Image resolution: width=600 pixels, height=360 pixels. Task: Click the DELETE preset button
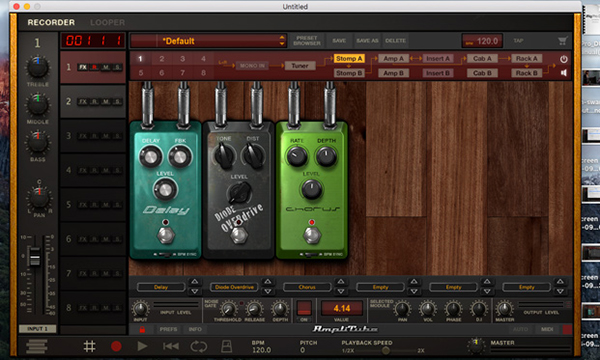pyautogui.click(x=395, y=41)
